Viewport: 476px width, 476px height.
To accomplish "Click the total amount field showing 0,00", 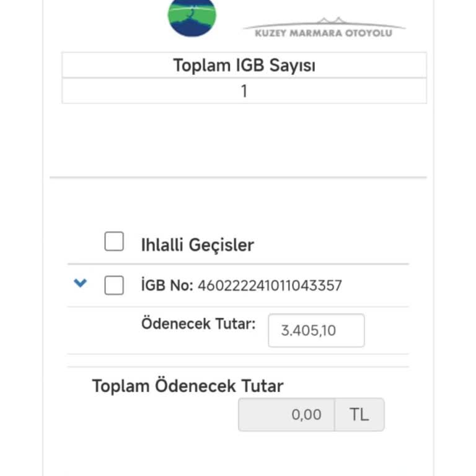I will 286,415.
